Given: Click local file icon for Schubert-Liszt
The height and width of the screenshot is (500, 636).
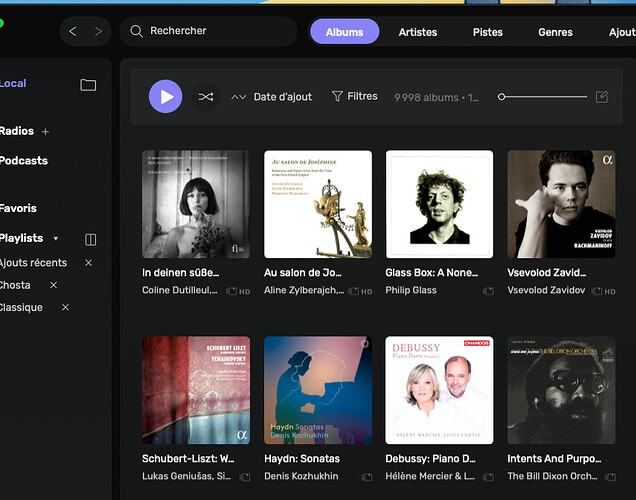Looking at the screenshot, I should (245, 477).
